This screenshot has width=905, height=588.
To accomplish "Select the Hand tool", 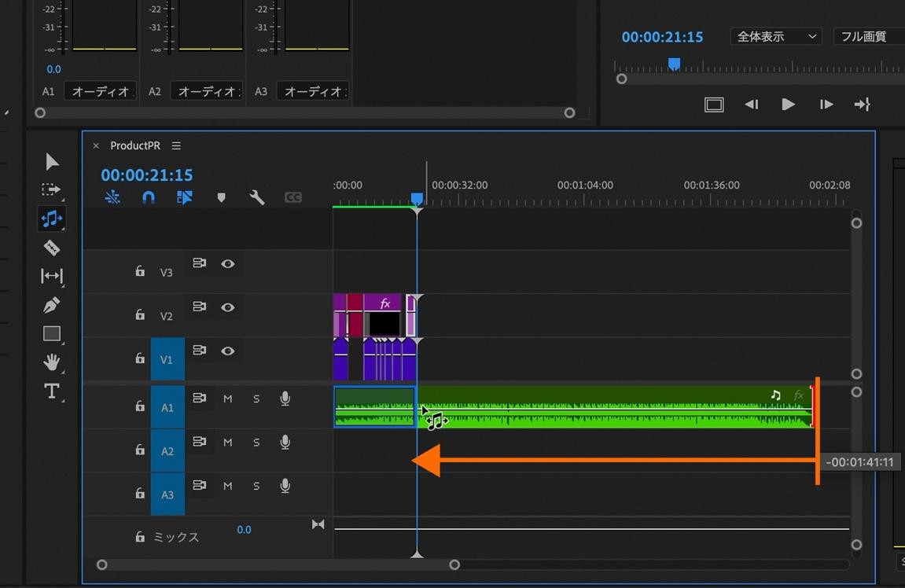I will pyautogui.click(x=52, y=362).
